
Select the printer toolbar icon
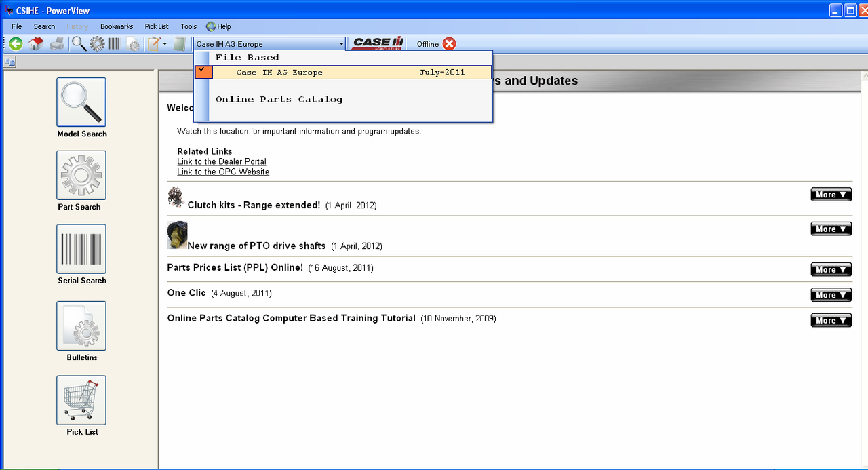57,44
